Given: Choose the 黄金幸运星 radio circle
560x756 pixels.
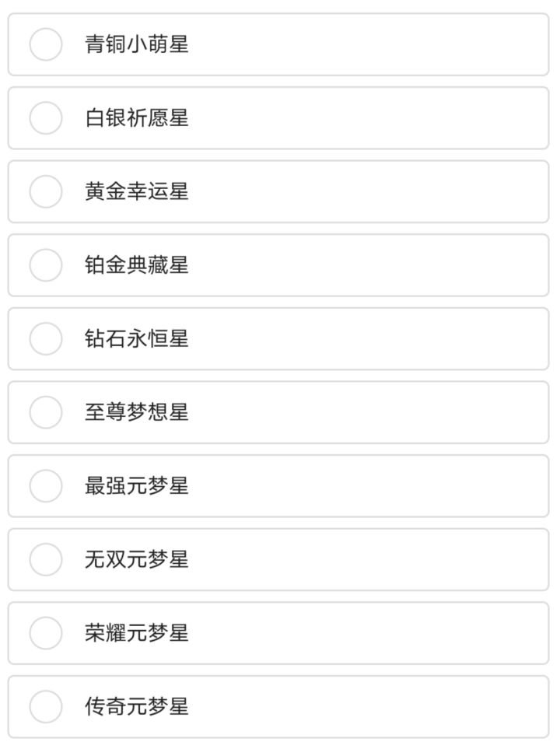Looking at the screenshot, I should tap(46, 191).
